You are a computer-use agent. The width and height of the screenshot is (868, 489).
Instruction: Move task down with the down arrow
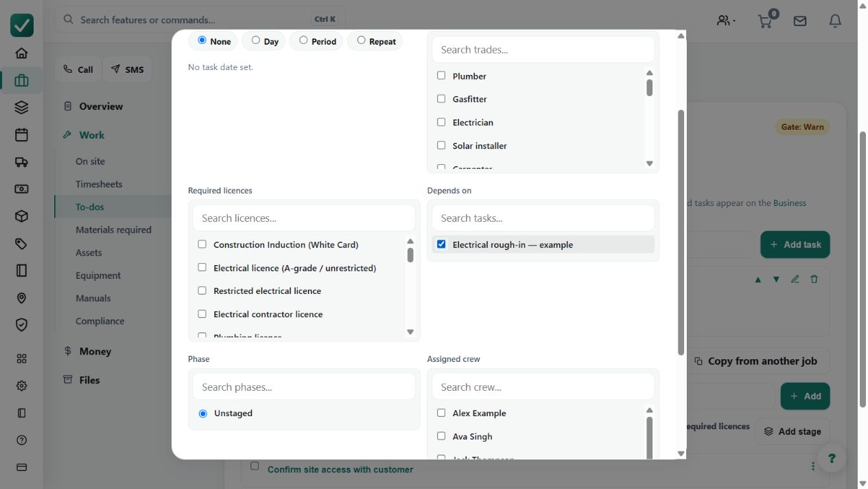(776, 280)
